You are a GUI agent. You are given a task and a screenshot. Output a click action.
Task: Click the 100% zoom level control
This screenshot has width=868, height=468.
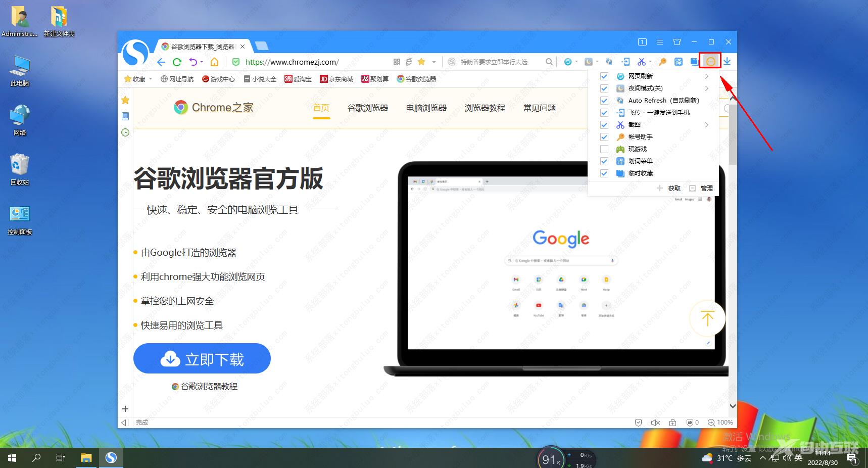[x=720, y=423]
